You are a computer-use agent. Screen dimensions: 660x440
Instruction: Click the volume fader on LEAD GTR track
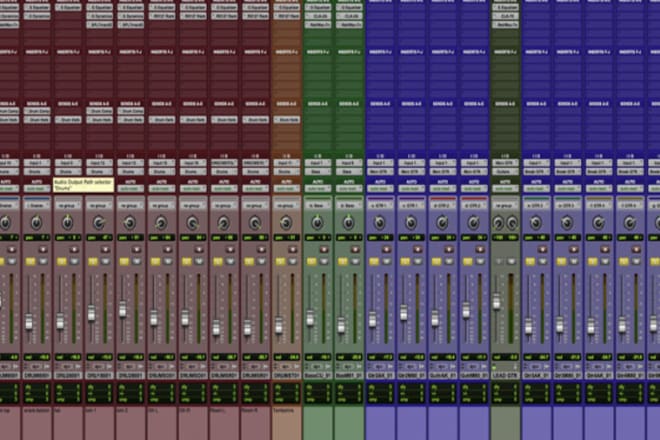point(497,301)
